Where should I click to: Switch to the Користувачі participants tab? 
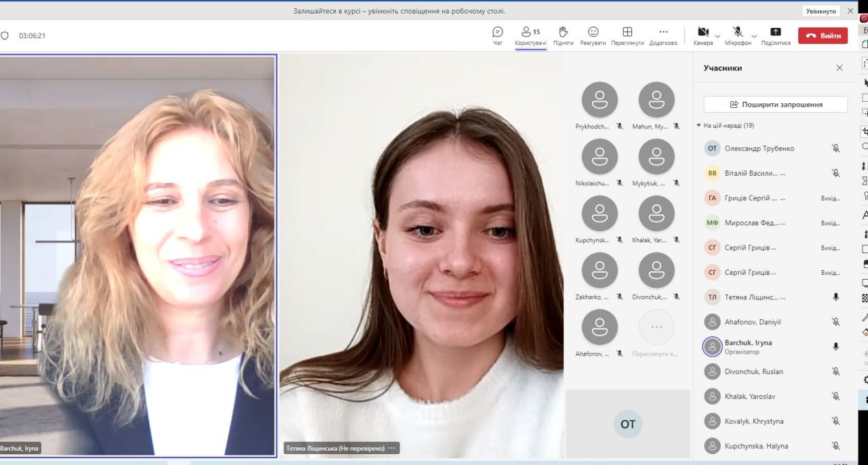(x=530, y=35)
